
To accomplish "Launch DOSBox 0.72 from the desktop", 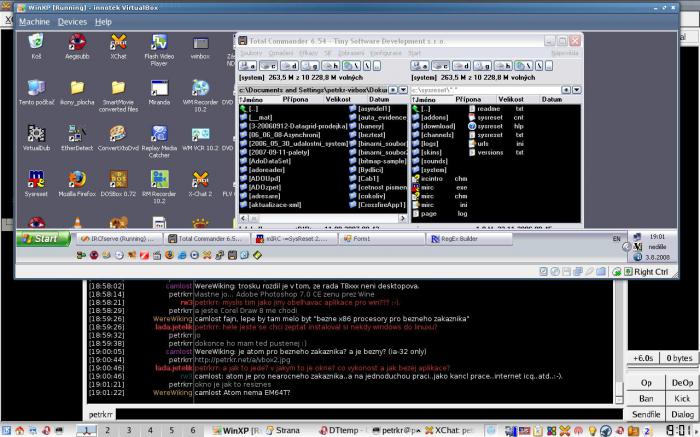I will point(118,184).
